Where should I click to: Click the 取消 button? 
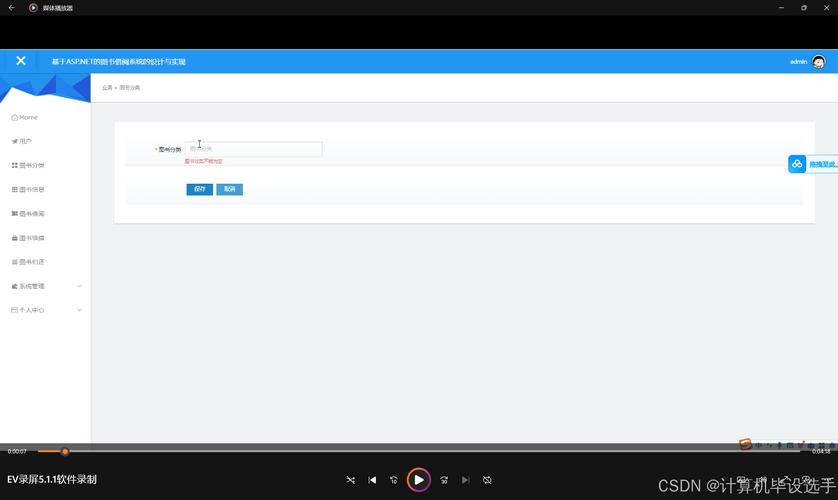tap(229, 189)
